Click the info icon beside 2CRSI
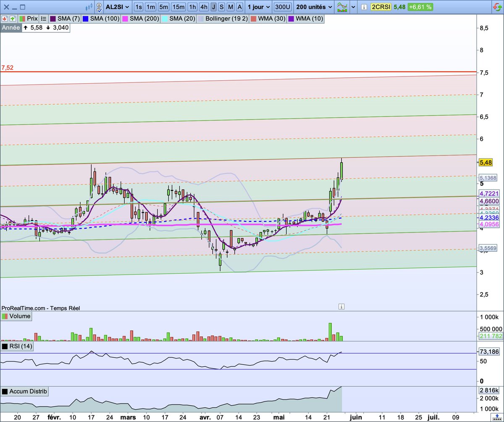 364,7
